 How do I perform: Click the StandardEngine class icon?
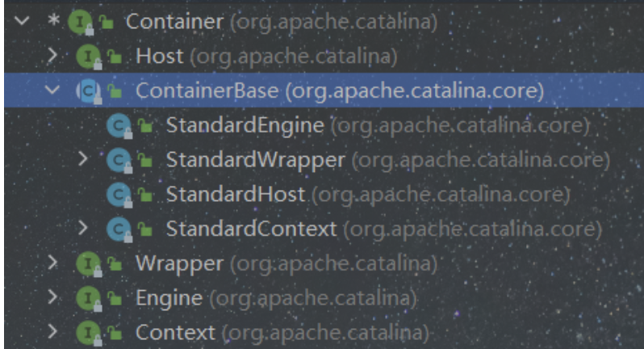click(x=117, y=126)
